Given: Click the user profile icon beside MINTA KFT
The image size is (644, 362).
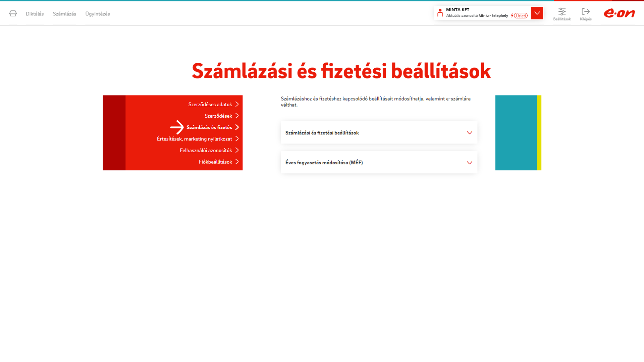Looking at the screenshot, I should coord(440,13).
